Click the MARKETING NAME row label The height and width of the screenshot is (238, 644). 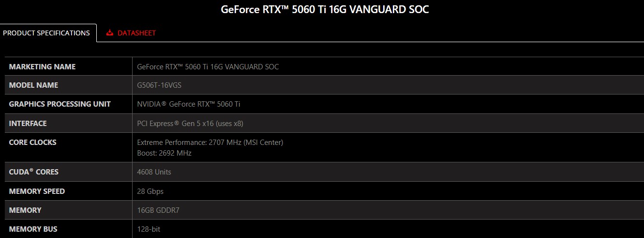43,66
